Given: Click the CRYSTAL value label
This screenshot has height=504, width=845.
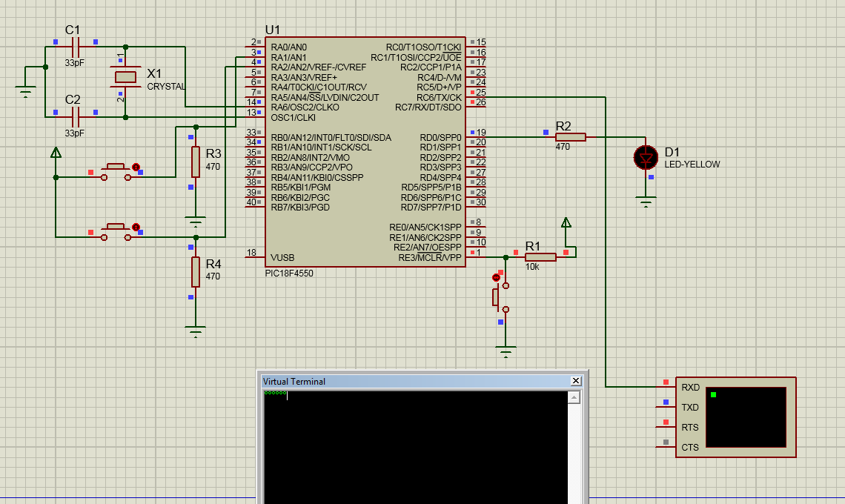Looking at the screenshot, I should tap(166, 86).
